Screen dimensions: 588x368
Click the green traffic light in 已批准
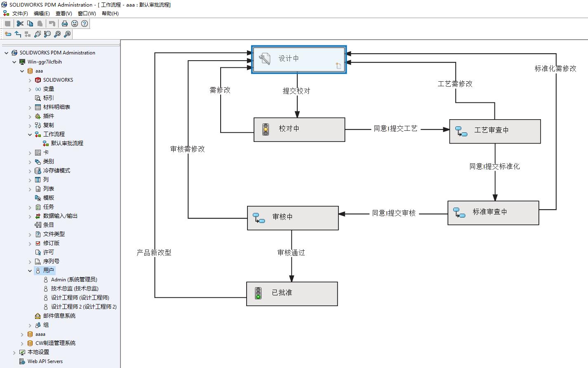pos(258,293)
